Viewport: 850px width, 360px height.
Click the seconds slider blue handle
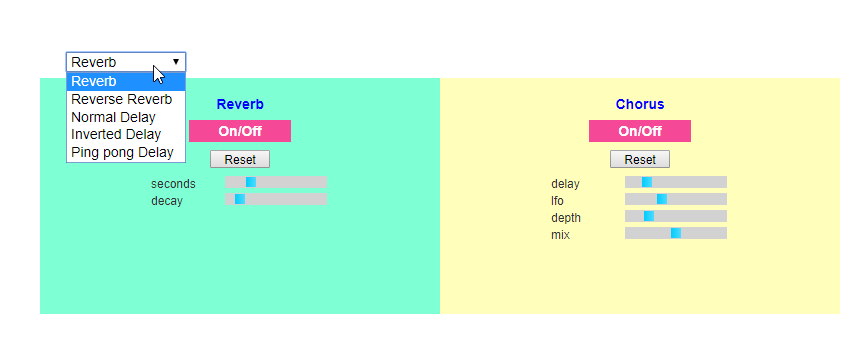251,182
